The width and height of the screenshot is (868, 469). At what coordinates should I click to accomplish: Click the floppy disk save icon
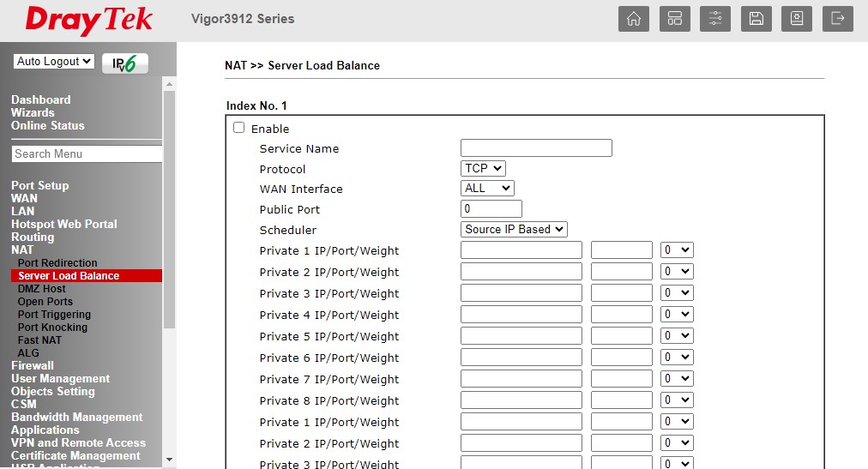click(x=756, y=19)
